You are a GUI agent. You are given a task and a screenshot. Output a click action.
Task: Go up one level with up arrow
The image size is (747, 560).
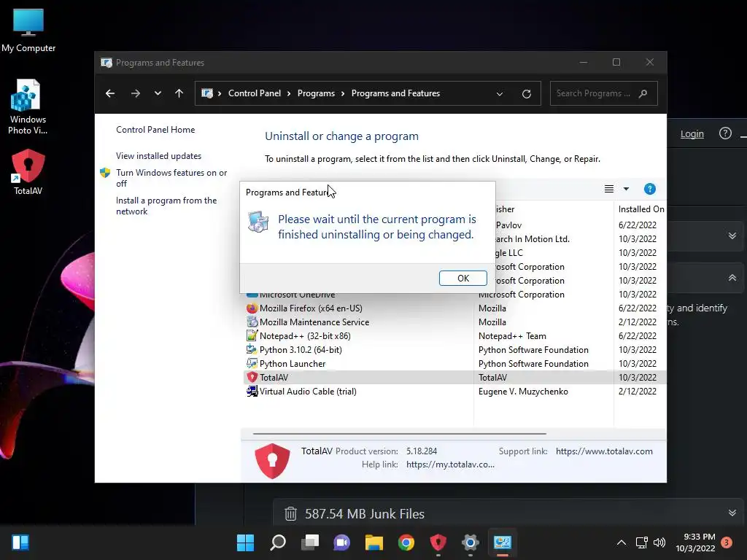pyautogui.click(x=179, y=93)
